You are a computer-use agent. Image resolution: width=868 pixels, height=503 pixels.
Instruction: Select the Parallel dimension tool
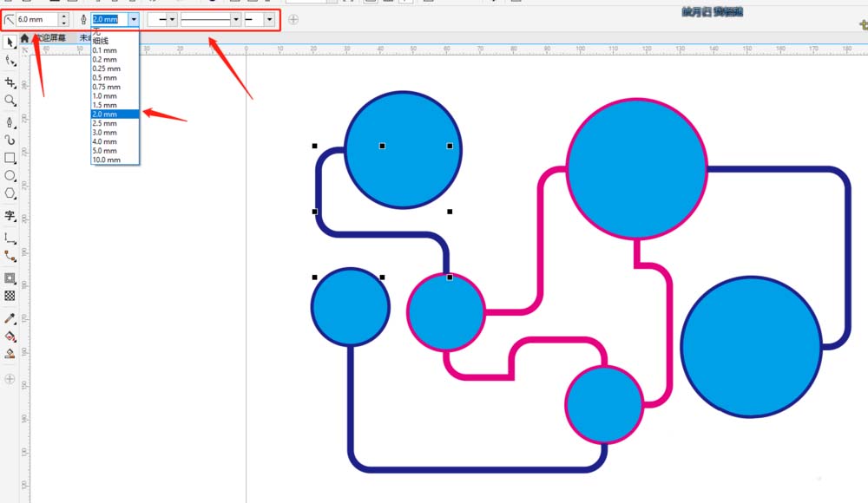tap(10, 238)
